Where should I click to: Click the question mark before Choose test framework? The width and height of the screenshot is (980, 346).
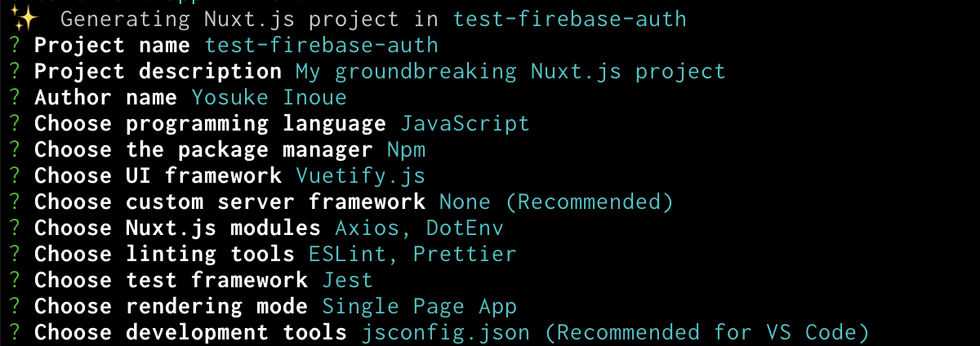[14, 280]
